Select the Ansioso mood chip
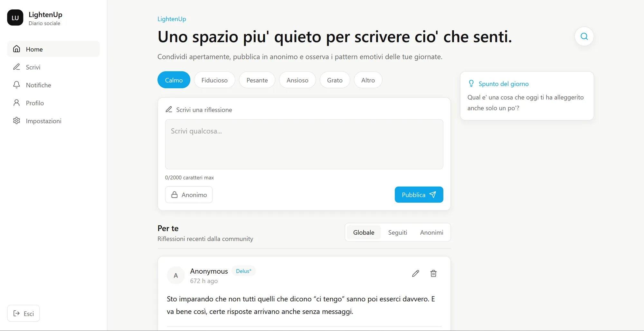 tap(297, 80)
